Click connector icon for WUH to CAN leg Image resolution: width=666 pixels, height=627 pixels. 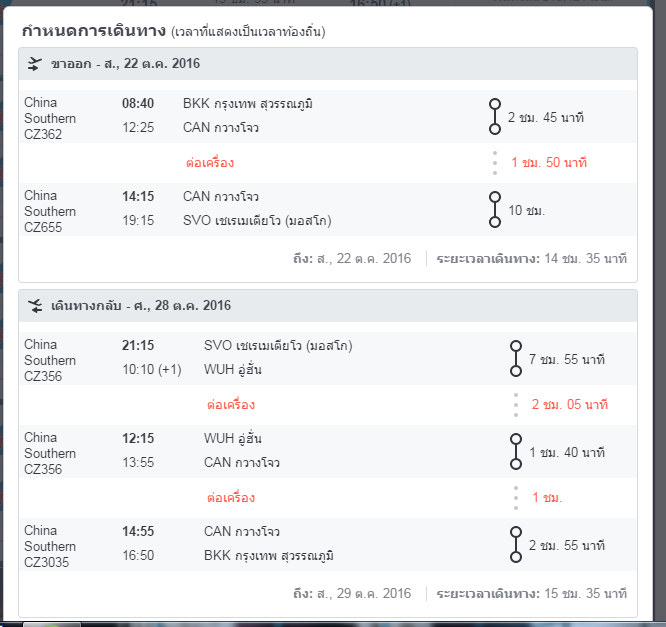point(516,452)
